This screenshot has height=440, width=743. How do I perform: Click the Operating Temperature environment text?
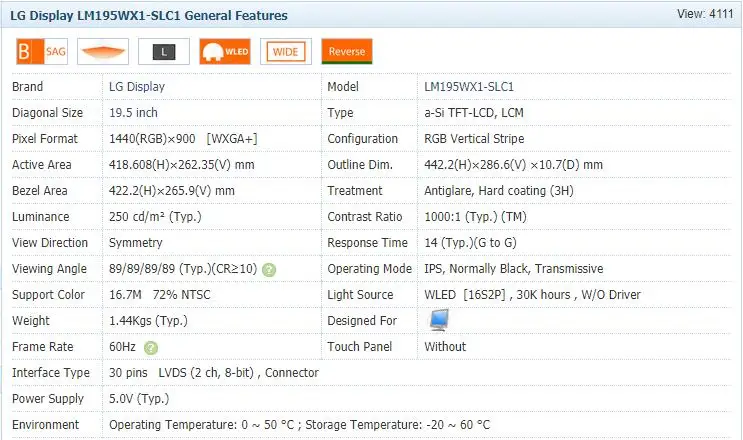point(201,425)
